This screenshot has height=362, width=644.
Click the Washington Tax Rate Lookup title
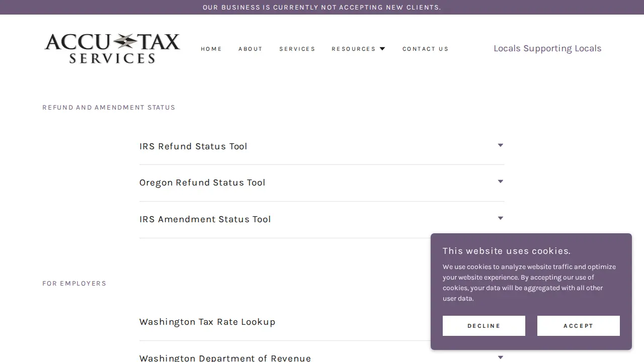(x=207, y=322)
